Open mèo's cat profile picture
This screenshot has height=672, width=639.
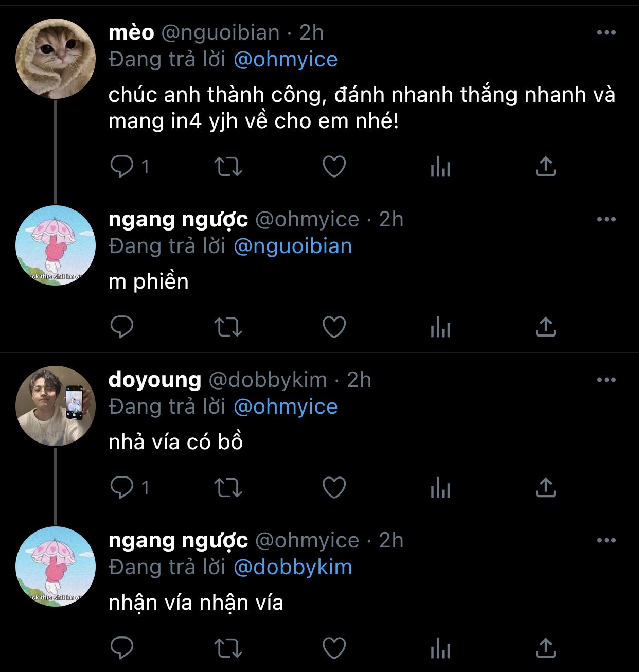56,59
